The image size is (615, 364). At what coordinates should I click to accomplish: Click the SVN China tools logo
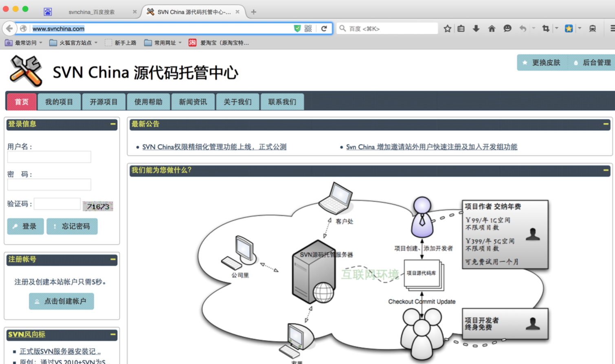(26, 71)
